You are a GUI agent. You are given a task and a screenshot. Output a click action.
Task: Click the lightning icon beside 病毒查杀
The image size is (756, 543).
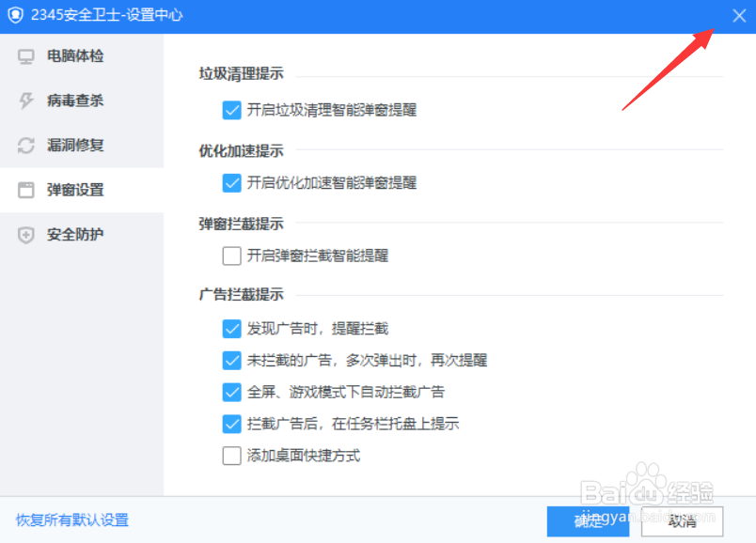26,101
